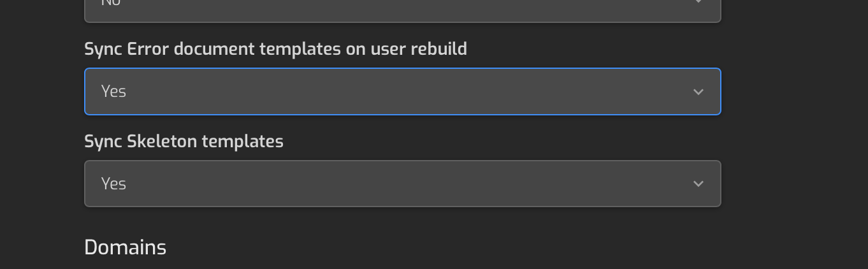Image resolution: width=868 pixels, height=269 pixels.
Task: Click chevron arrow of focused blue-bordered select
Action: (698, 92)
